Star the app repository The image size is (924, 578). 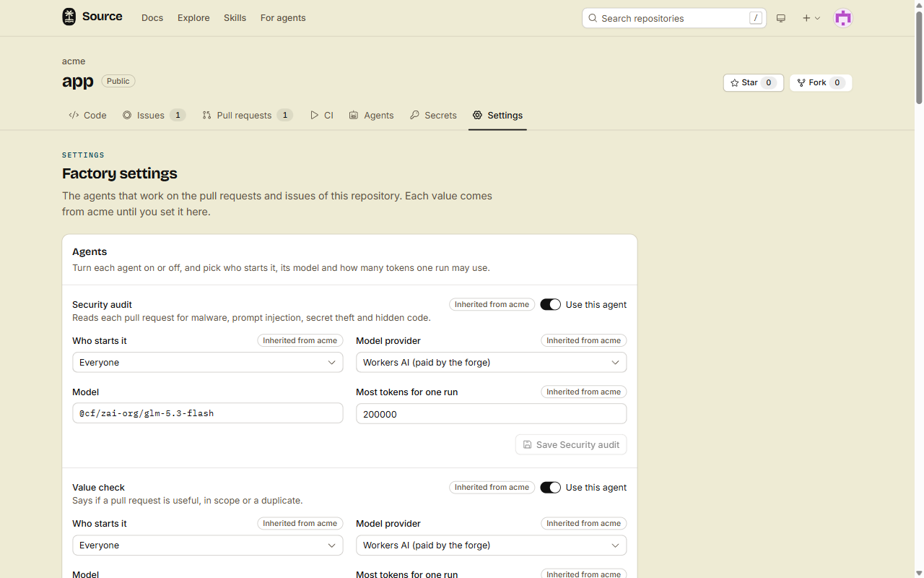(x=753, y=83)
